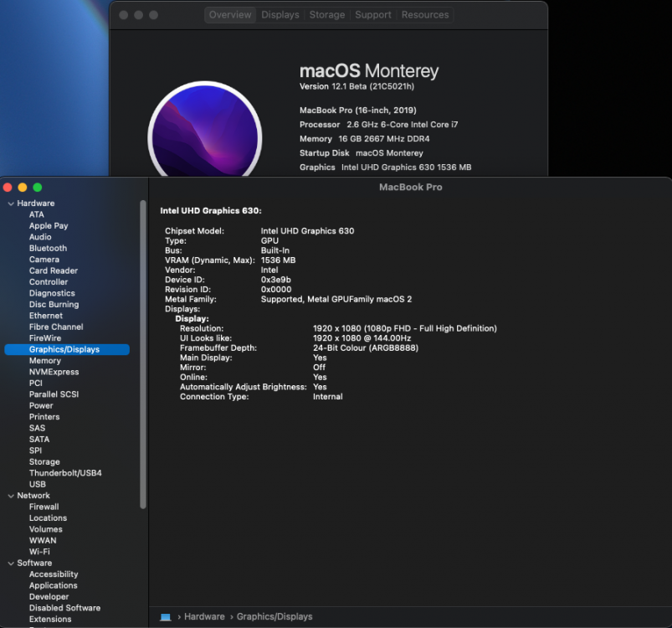Viewport: 672px width, 628px height.
Task: Select NVMExpress in the sidebar
Action: 54,372
